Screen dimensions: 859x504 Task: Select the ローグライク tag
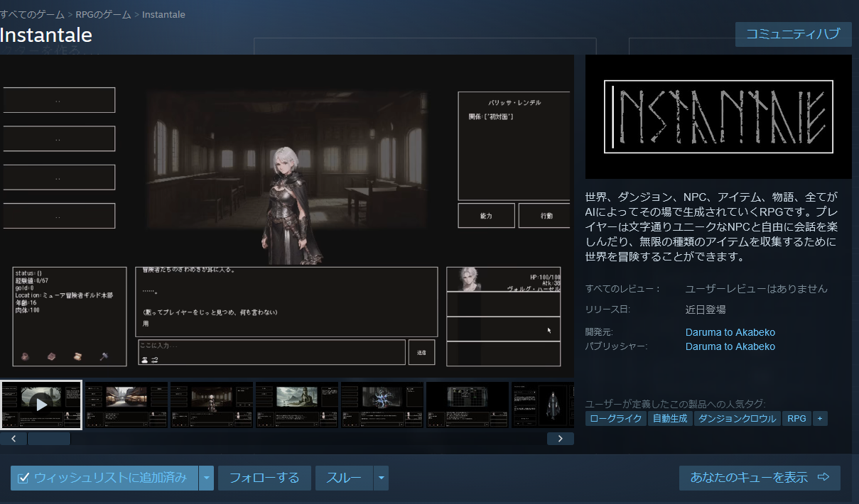615,419
